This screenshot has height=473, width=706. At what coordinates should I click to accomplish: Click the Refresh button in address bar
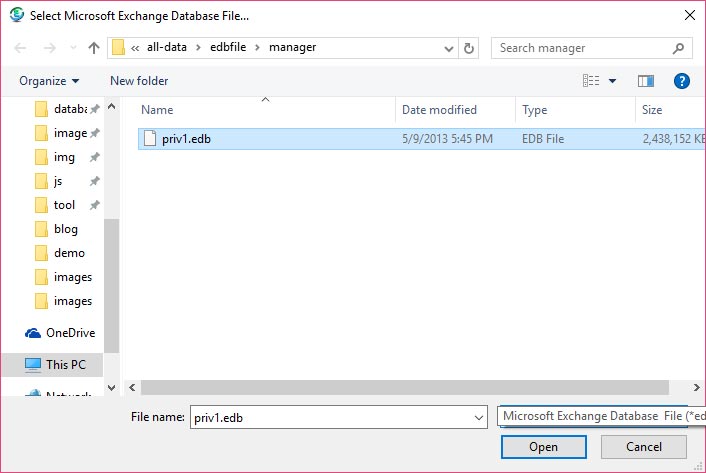470,48
